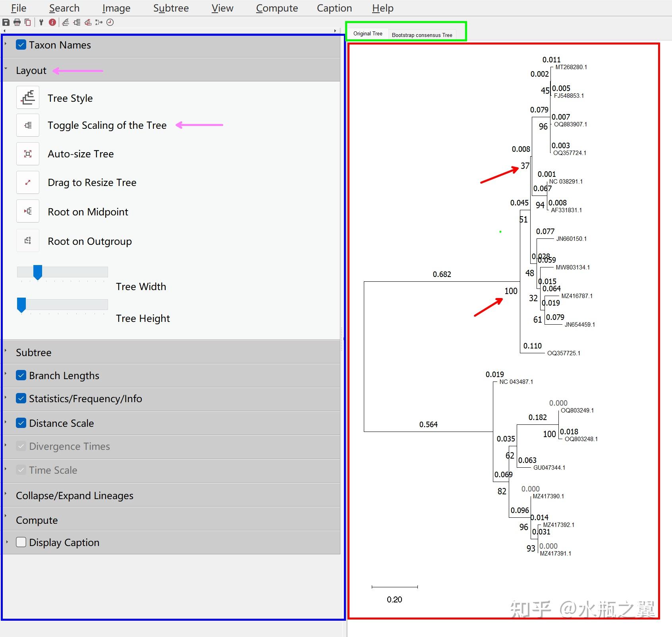Toggle the Statistics/Frequency/Info checkbox

(x=21, y=398)
